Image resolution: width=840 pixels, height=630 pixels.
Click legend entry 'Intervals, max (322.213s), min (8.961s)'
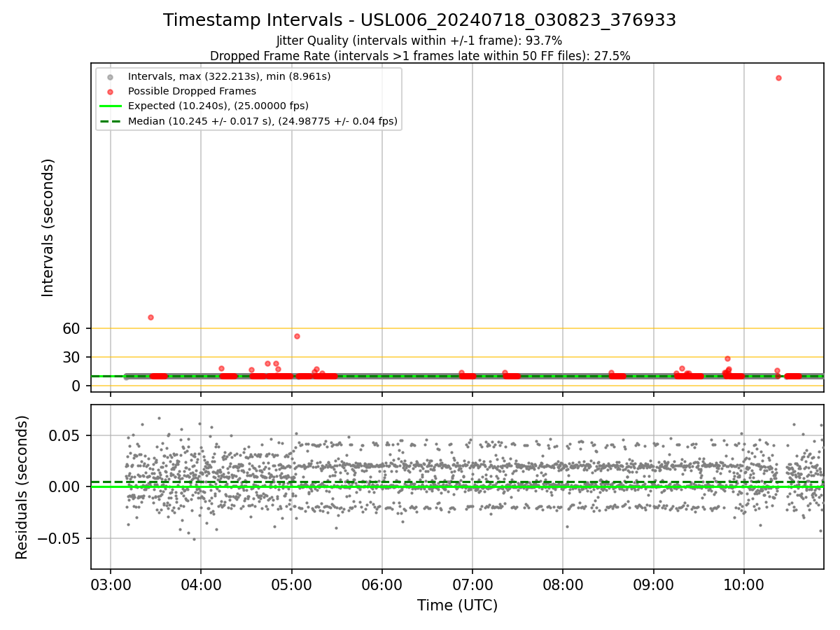click(230, 76)
